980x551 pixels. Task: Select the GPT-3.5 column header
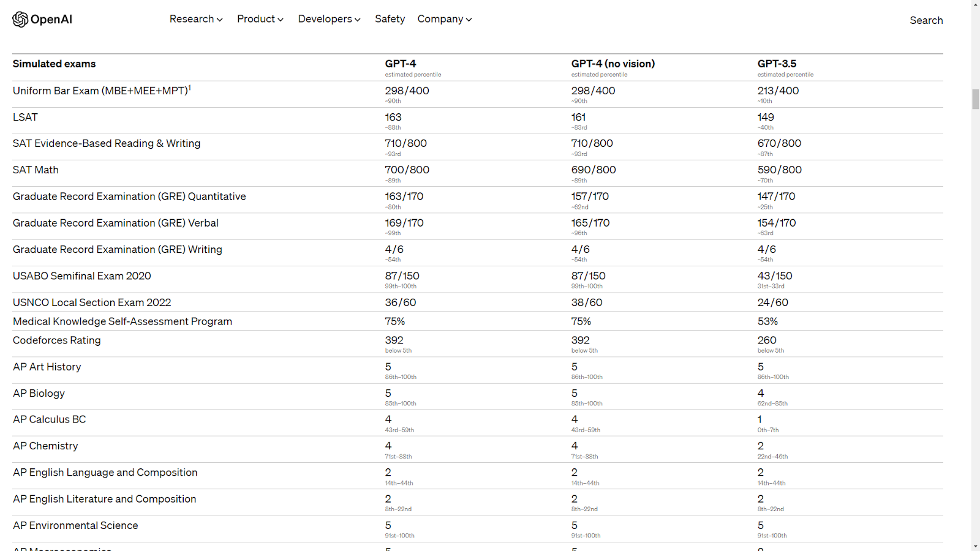click(x=777, y=64)
